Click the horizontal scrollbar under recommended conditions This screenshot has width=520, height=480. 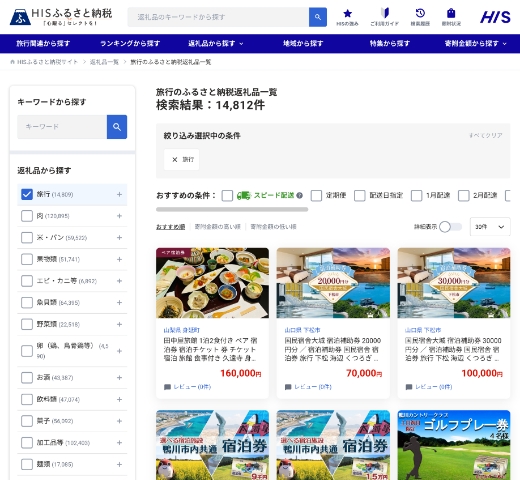(x=232, y=210)
